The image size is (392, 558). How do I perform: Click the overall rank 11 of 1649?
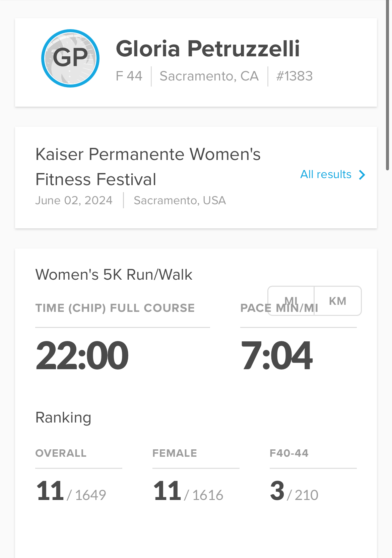coord(71,492)
